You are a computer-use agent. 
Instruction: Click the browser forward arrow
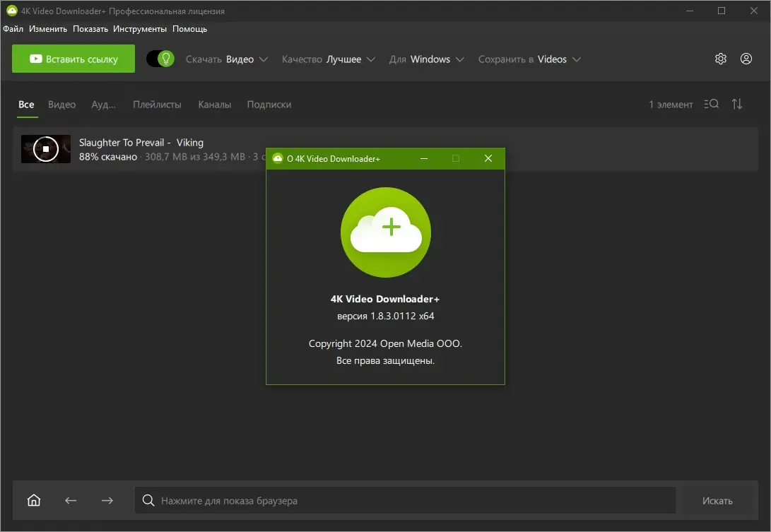coord(107,500)
